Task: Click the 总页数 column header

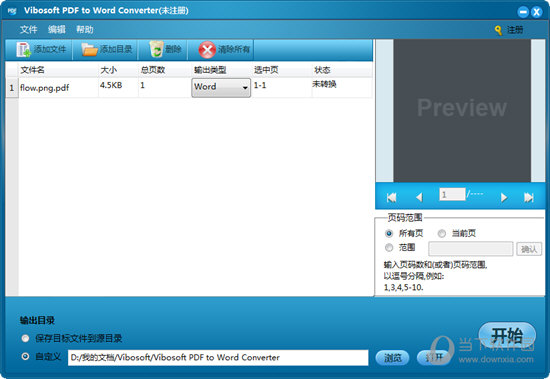Action: tap(165, 70)
